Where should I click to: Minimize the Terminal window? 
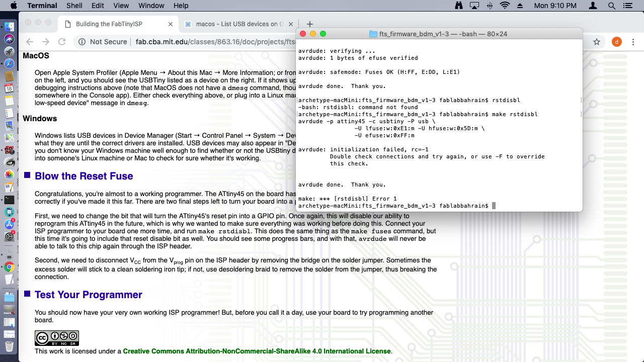[x=313, y=34]
